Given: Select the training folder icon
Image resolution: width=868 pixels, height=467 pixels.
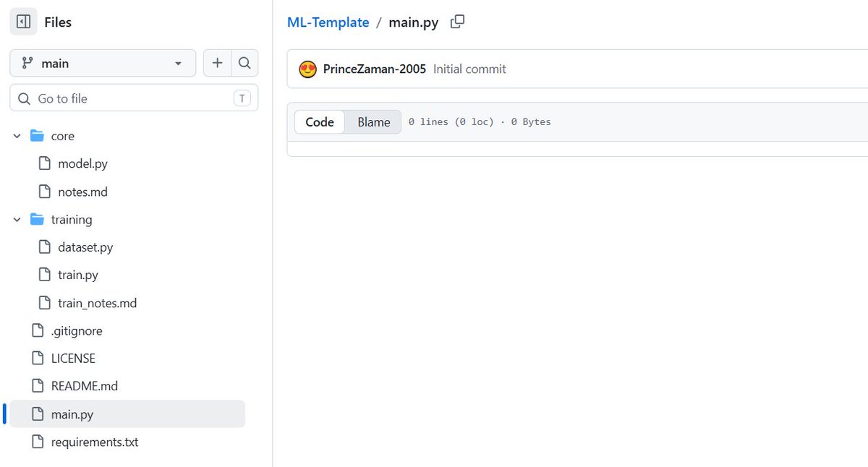Looking at the screenshot, I should click(37, 219).
